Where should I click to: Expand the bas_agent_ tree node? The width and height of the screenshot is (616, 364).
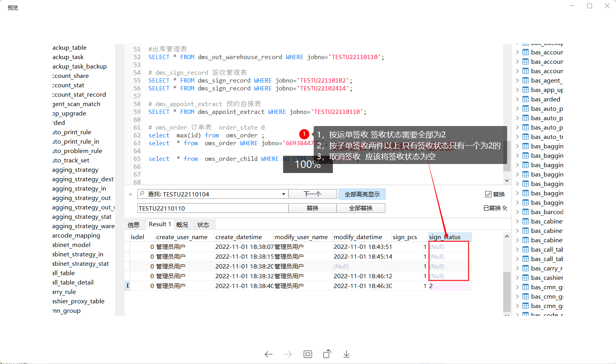pos(517,80)
